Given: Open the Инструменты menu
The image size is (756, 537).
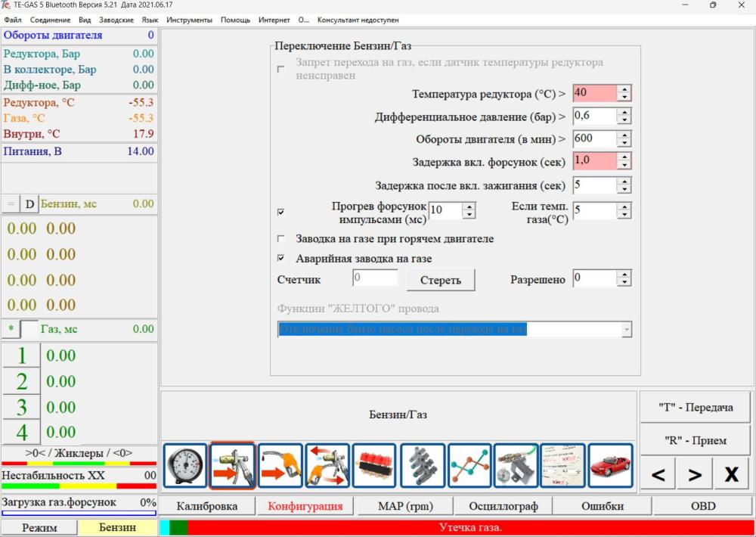Looking at the screenshot, I should tap(190, 20).
